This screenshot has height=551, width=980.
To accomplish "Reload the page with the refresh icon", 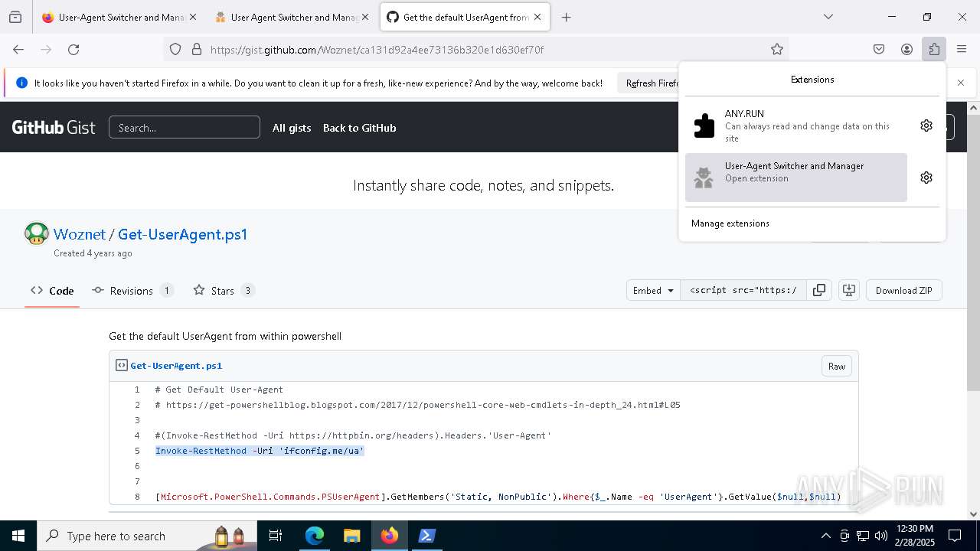I will click(73, 49).
